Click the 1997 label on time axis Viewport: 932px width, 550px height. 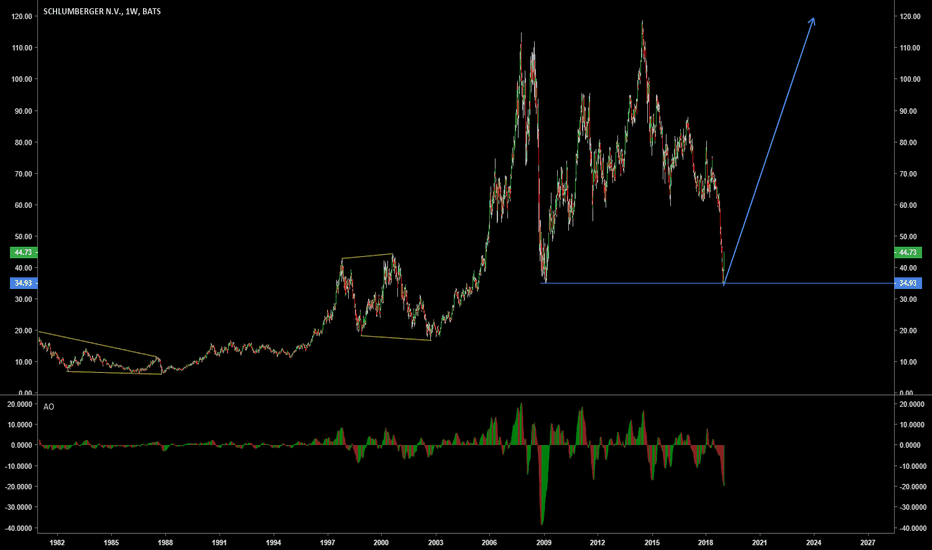pyautogui.click(x=328, y=542)
